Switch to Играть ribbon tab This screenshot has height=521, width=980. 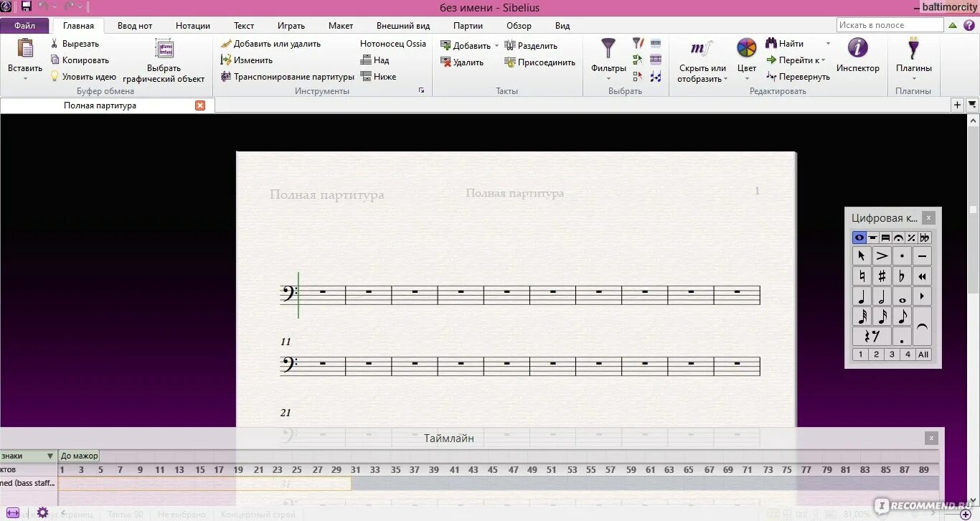(x=291, y=26)
